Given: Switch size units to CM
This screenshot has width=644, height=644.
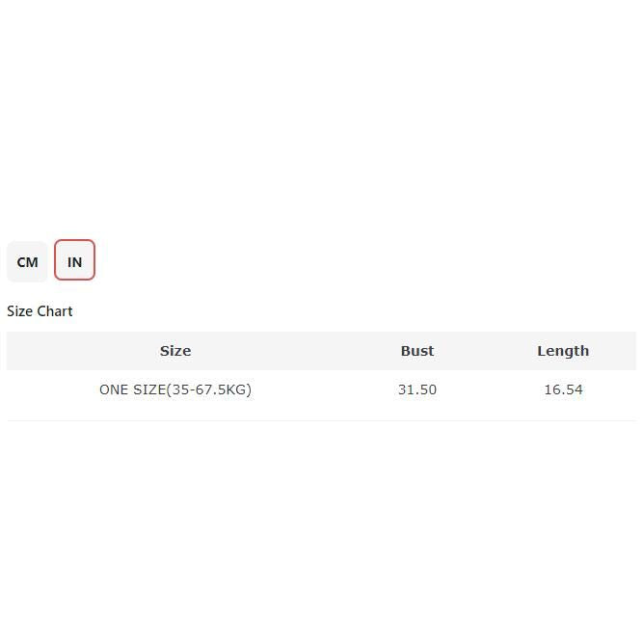Looking at the screenshot, I should [27, 262].
